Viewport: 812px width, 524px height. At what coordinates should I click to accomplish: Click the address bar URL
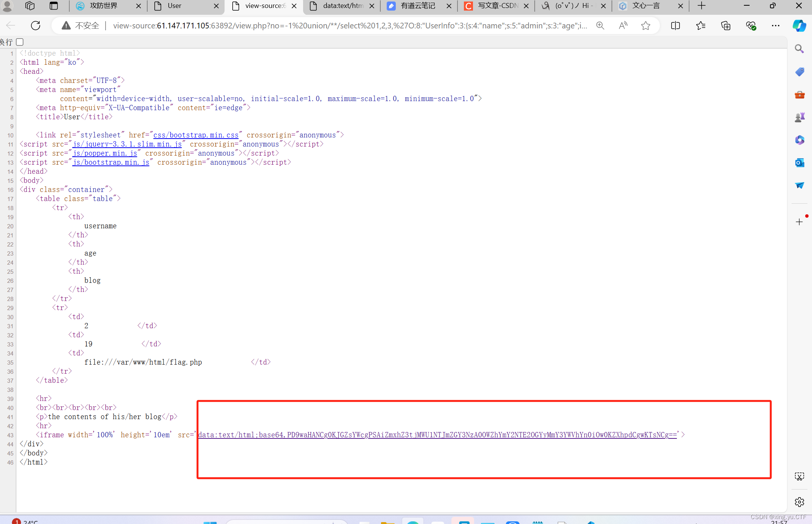[350, 25]
